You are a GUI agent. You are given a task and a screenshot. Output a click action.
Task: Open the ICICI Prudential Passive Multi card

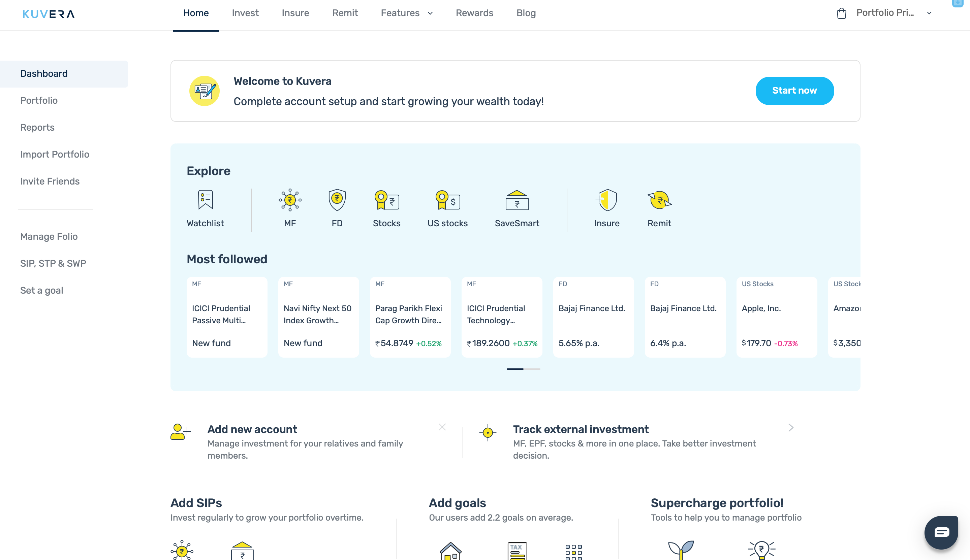tap(227, 317)
